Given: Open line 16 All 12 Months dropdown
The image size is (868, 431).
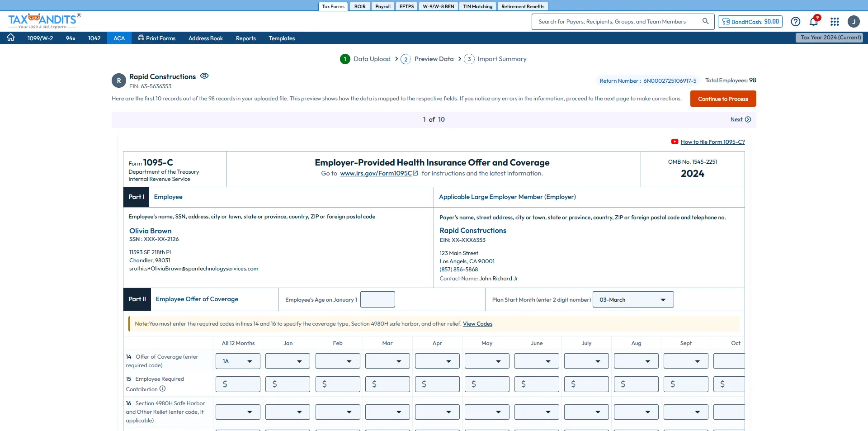Looking at the screenshot, I should (x=238, y=412).
